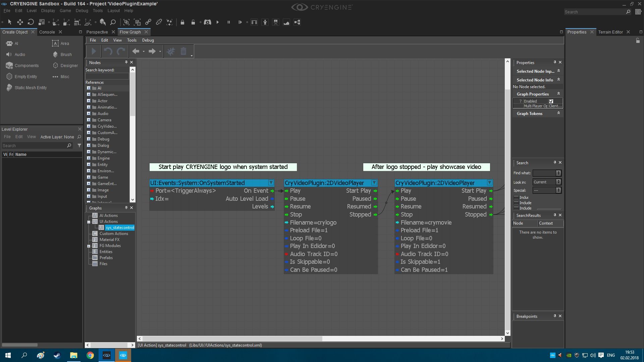Pin the Search panel

[555, 163]
